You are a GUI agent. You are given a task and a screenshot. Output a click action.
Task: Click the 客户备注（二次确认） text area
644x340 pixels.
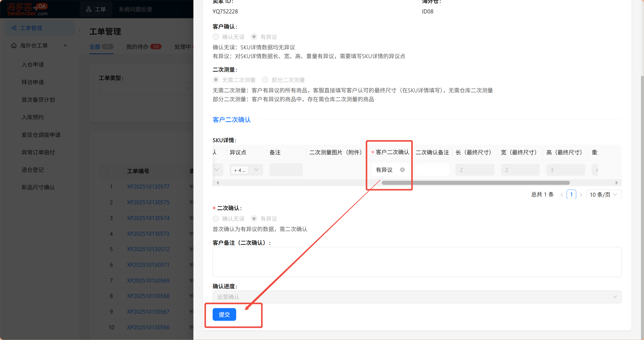pyautogui.click(x=417, y=262)
